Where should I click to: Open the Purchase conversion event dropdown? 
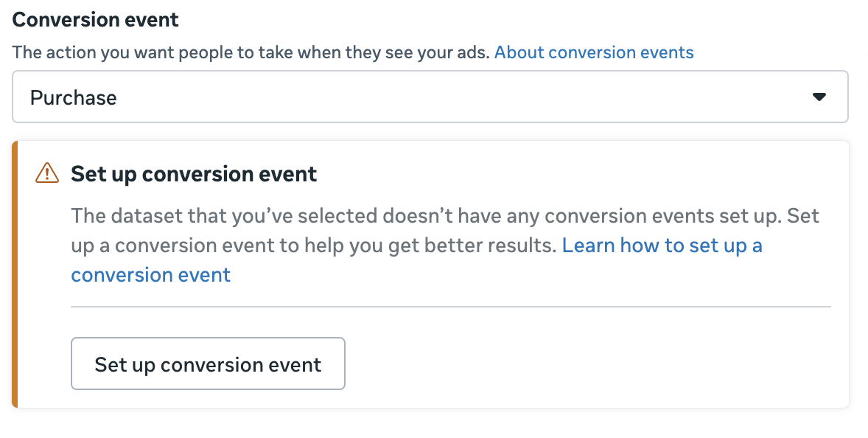click(x=430, y=97)
